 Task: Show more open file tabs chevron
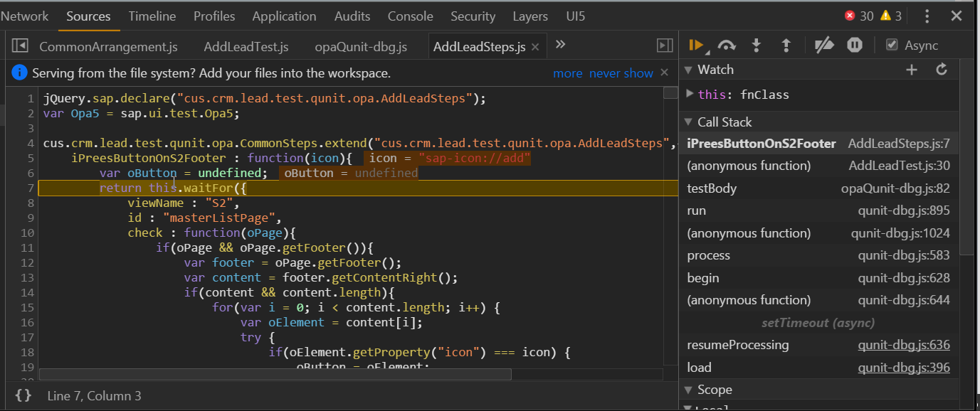click(561, 45)
